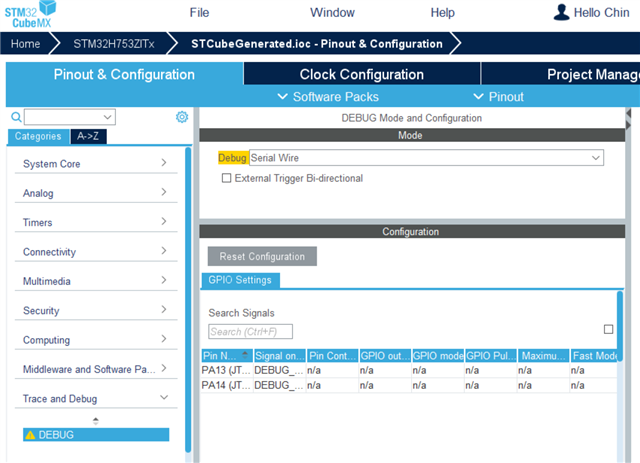
Task: Click the Pin Context column header
Action: [333, 356]
